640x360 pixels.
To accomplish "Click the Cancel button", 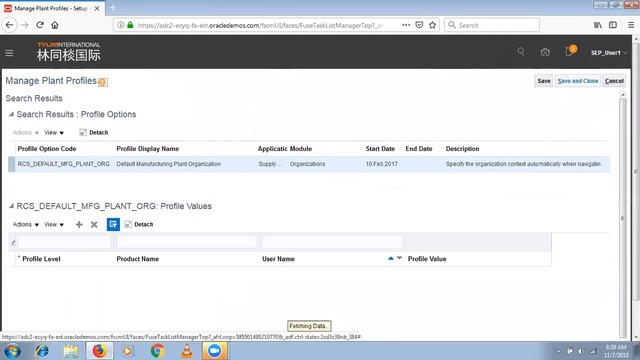I will (614, 81).
